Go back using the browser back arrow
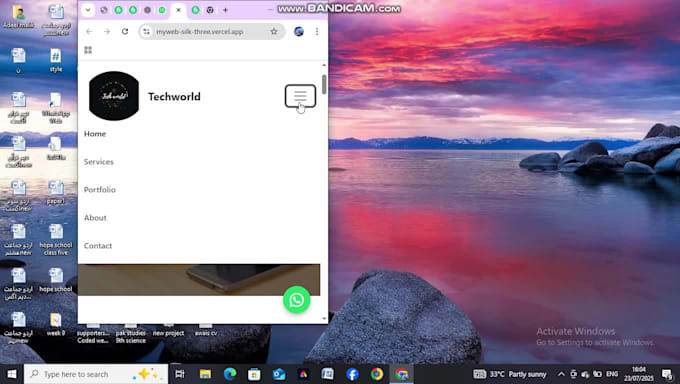Image resolution: width=680 pixels, height=384 pixels. 89,31
